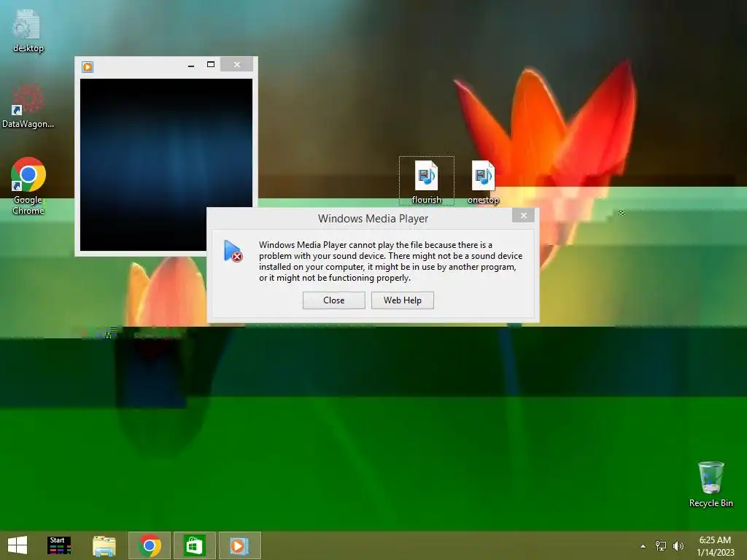The height and width of the screenshot is (560, 747).
Task: Click the Media Player window title icon
Action: point(88,66)
